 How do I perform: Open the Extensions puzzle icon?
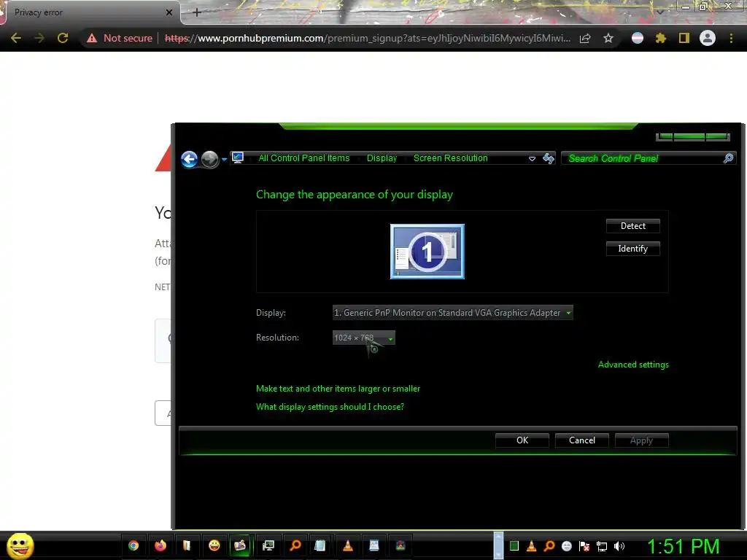pyautogui.click(x=661, y=38)
